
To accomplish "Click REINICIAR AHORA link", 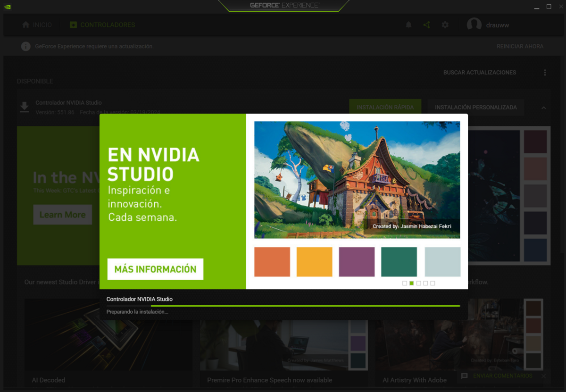I will [520, 46].
